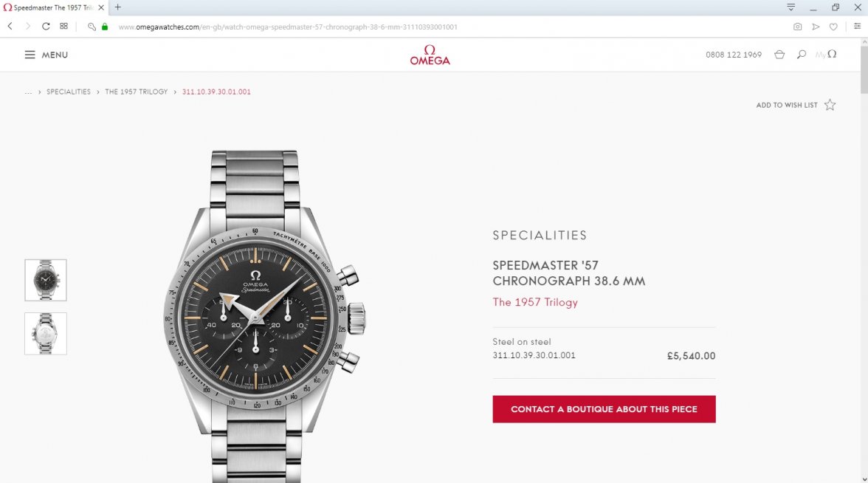Click the page vertical scrollbar
The height and width of the screenshot is (483, 868).
[864, 260]
